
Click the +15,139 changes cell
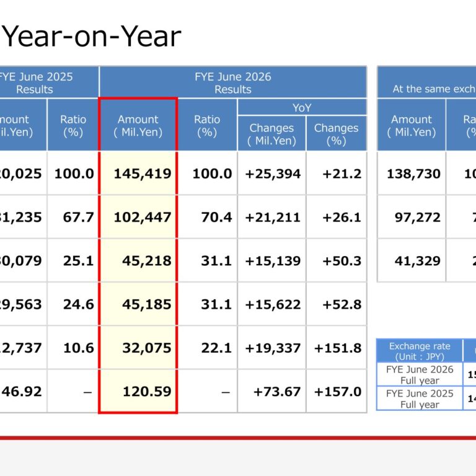(x=271, y=260)
